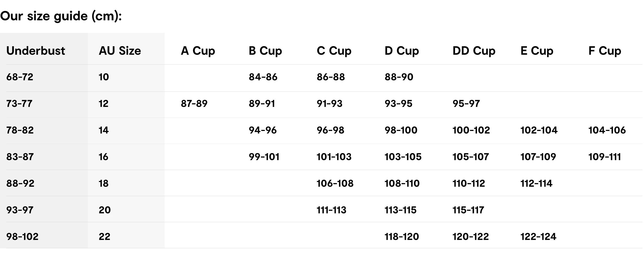Select the 109-111 F Cup value
The width and height of the screenshot is (644, 258).
tap(605, 157)
